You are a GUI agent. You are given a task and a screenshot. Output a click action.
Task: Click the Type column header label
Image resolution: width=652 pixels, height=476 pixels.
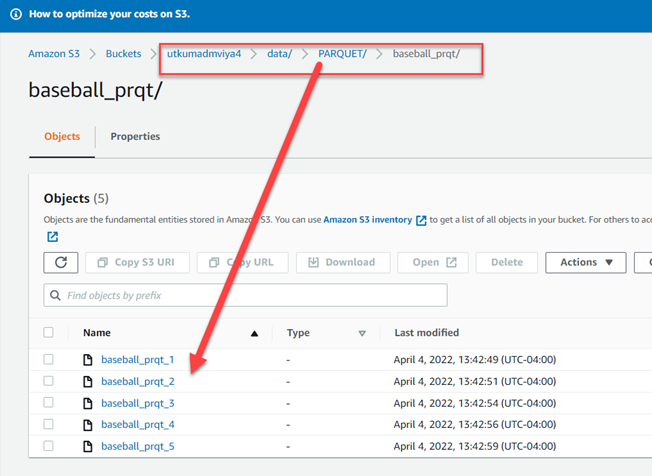pyautogui.click(x=298, y=333)
